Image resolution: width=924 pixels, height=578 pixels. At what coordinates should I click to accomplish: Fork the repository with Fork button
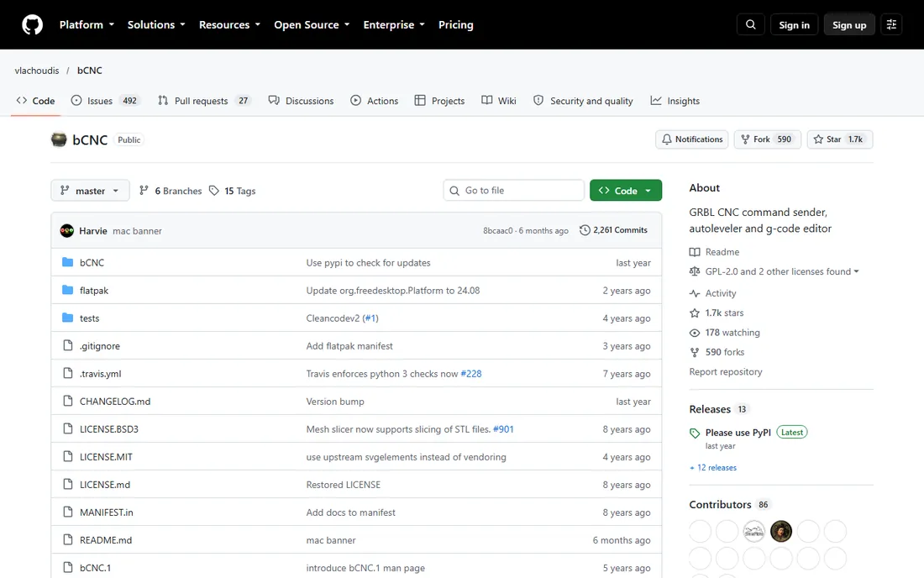pyautogui.click(x=767, y=139)
